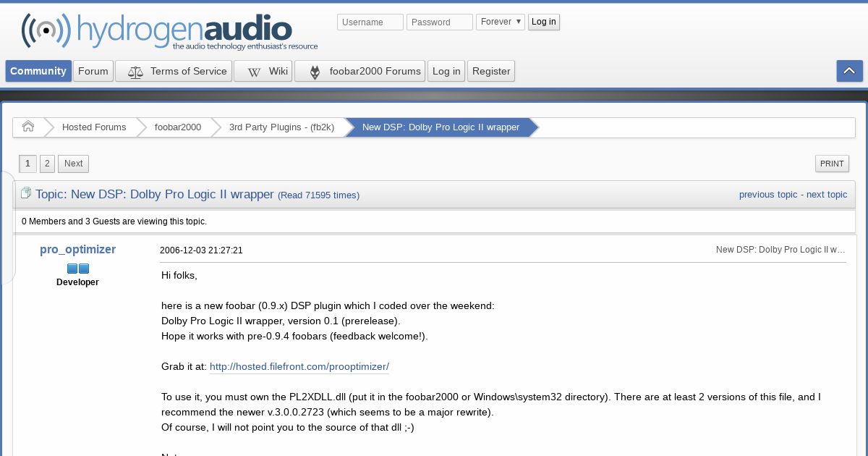The image size is (868, 456).
Task: Open the previous topic link
Action: pyautogui.click(x=768, y=195)
